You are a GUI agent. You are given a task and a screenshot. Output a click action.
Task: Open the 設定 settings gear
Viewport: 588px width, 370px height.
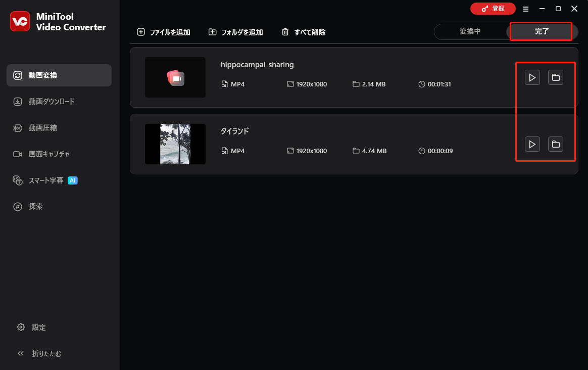37,327
